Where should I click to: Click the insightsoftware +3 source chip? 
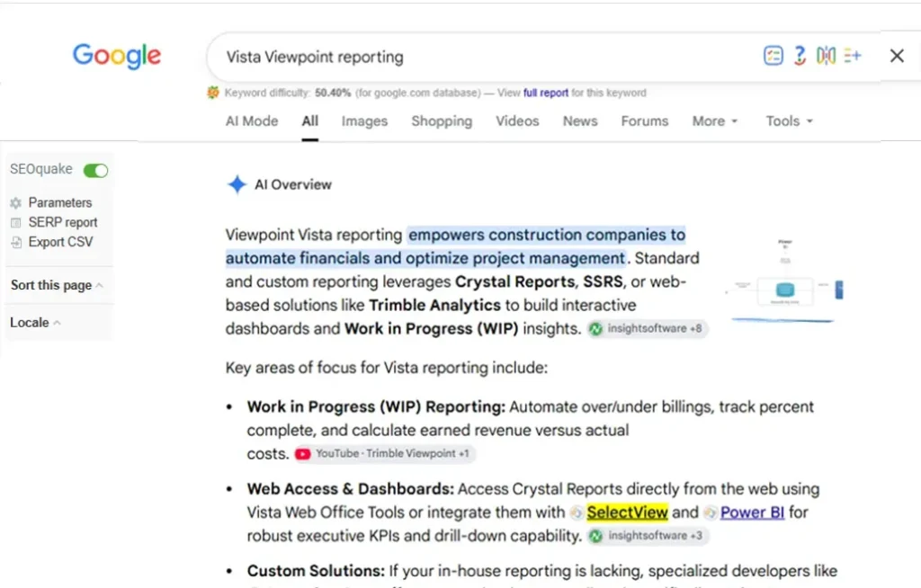pos(648,536)
